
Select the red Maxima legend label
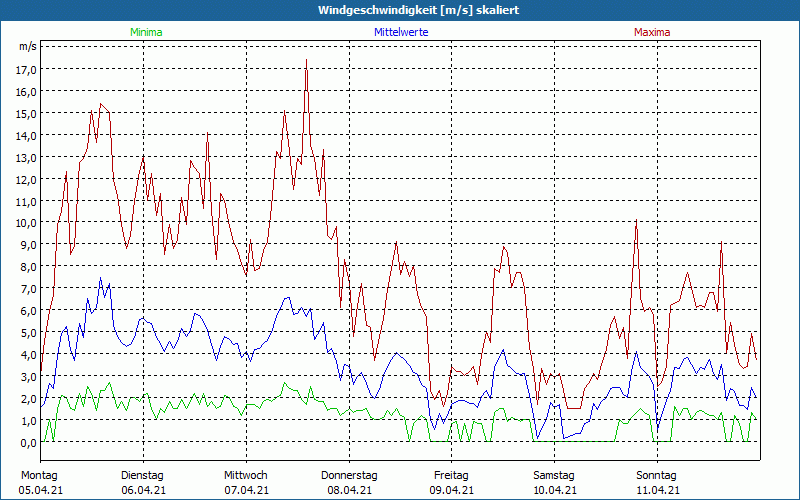pos(652,32)
